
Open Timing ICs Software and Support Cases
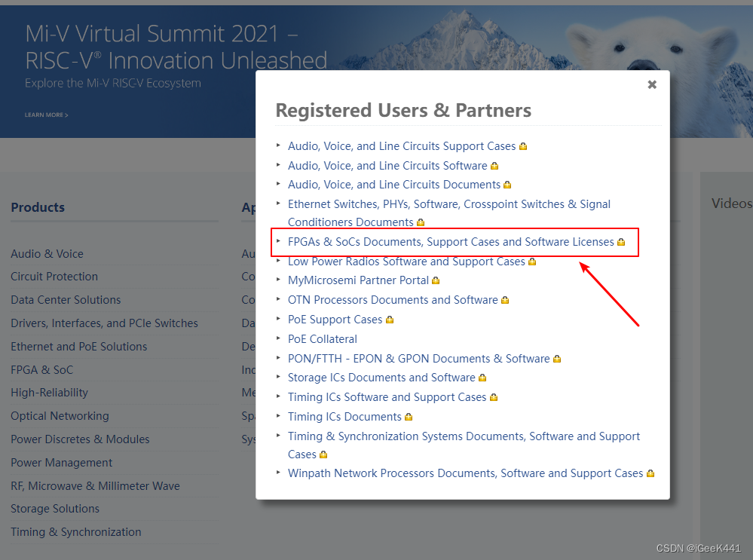[x=387, y=397]
